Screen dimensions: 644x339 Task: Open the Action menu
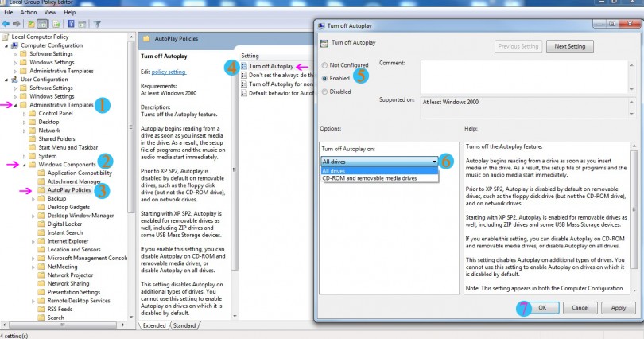click(x=29, y=13)
